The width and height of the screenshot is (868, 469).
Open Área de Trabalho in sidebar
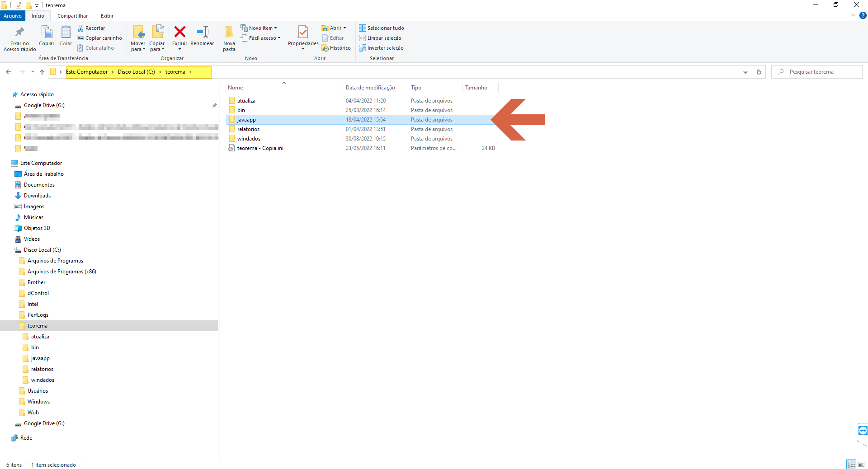click(44, 174)
